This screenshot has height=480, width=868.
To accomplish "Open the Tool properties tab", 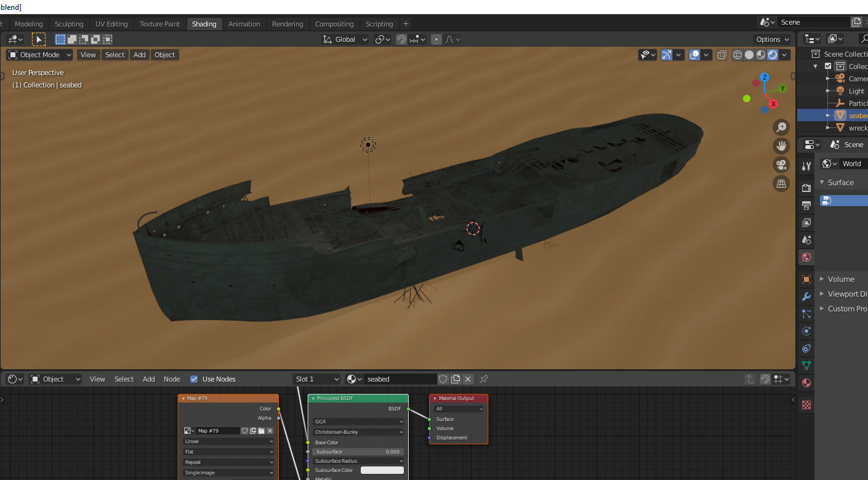I will tap(806, 166).
